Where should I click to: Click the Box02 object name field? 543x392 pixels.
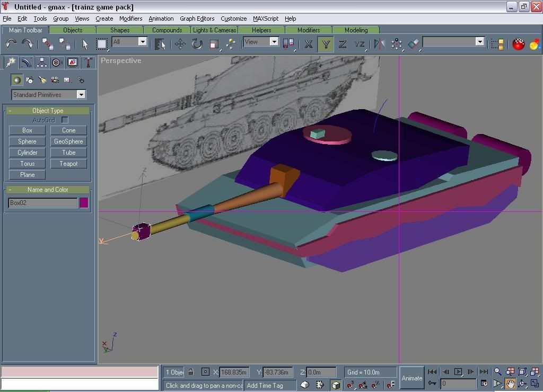tap(42, 203)
